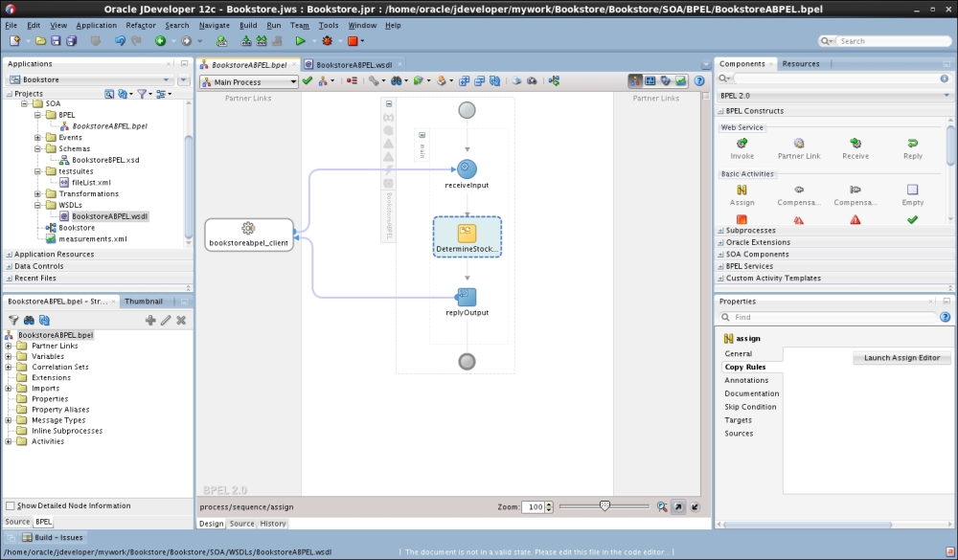Toggle Show Detailed Node Information checkbox

tap(11, 505)
